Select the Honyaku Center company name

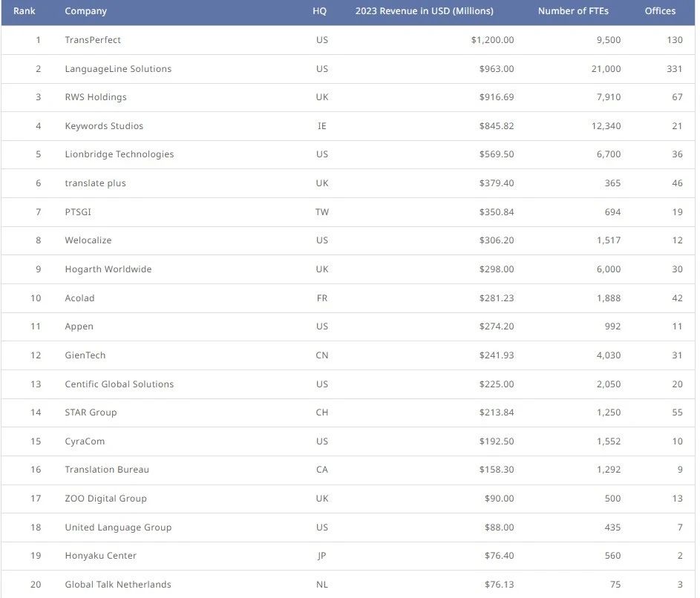(101, 556)
